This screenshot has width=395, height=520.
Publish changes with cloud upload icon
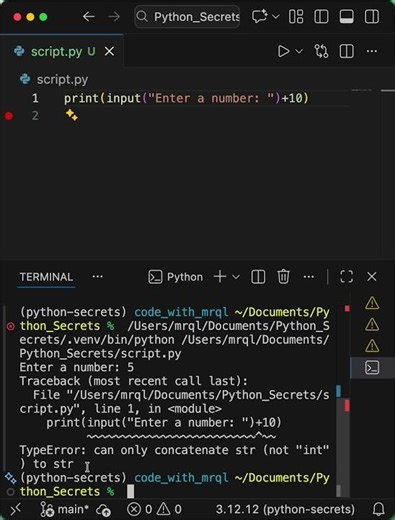click(103, 510)
